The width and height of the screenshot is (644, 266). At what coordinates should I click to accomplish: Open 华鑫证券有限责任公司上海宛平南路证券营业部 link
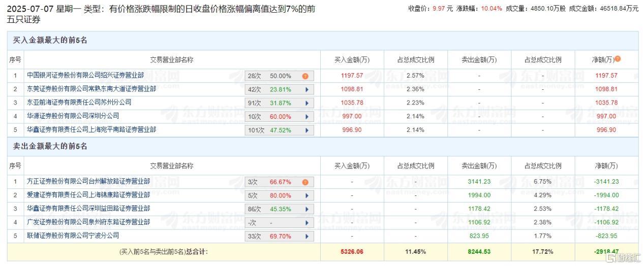point(91,129)
